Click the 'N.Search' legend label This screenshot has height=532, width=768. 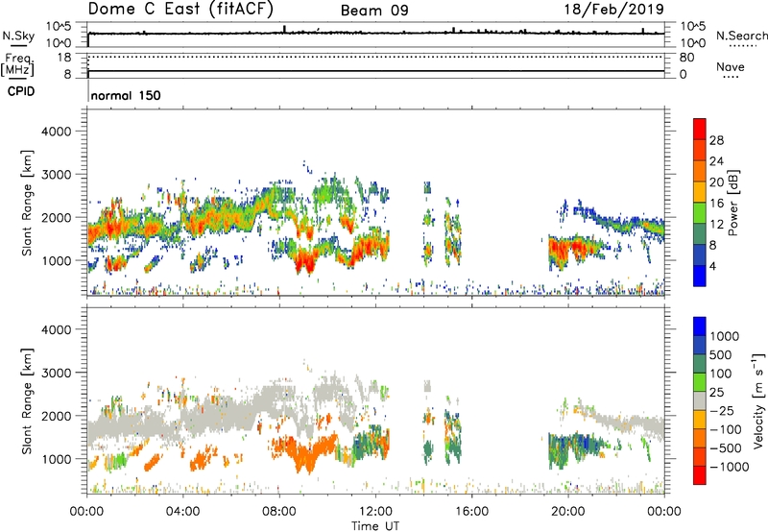pos(741,36)
